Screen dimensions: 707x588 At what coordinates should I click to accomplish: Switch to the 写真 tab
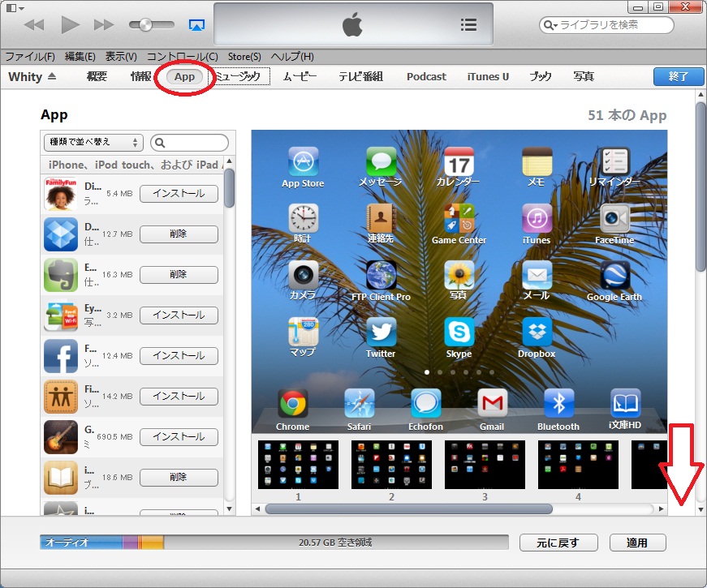click(x=584, y=76)
